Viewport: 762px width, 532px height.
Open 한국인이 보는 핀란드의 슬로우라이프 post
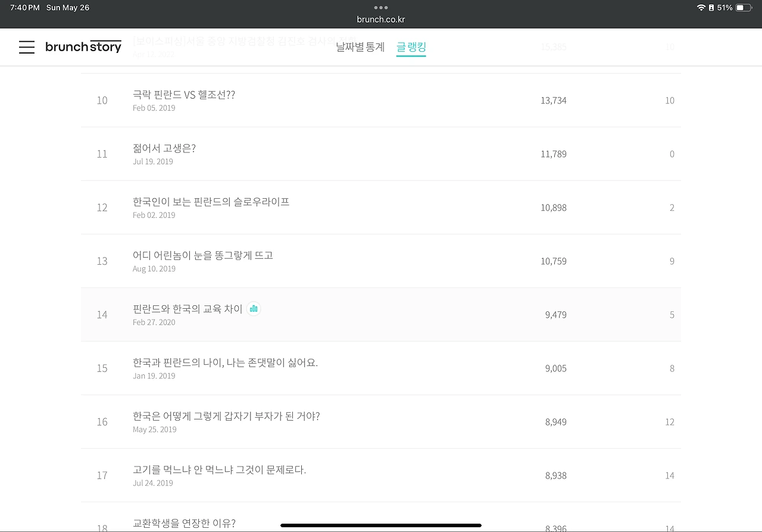[x=211, y=202]
